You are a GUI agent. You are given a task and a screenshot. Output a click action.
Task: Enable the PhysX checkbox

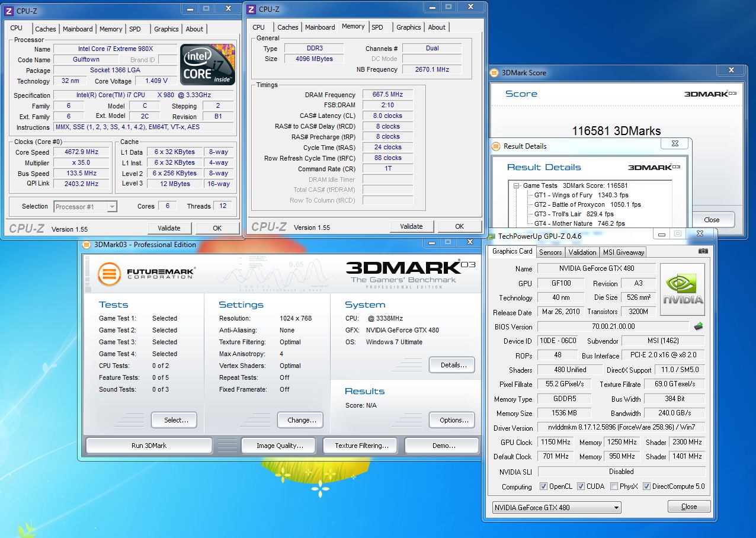pos(613,486)
